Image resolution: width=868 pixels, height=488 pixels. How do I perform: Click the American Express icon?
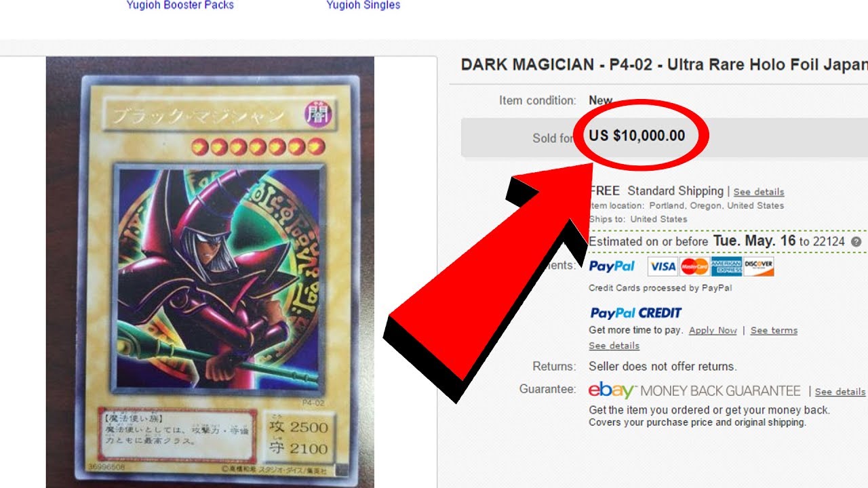pyautogui.click(x=726, y=266)
